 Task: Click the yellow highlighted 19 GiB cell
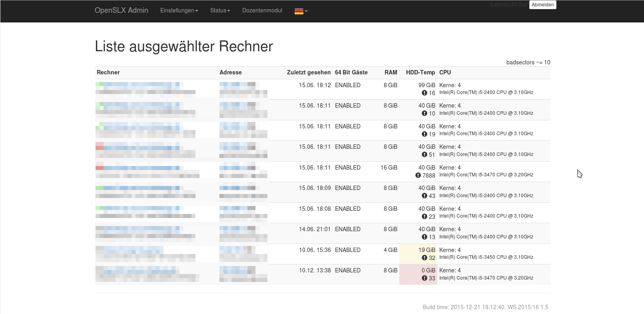[418, 254]
